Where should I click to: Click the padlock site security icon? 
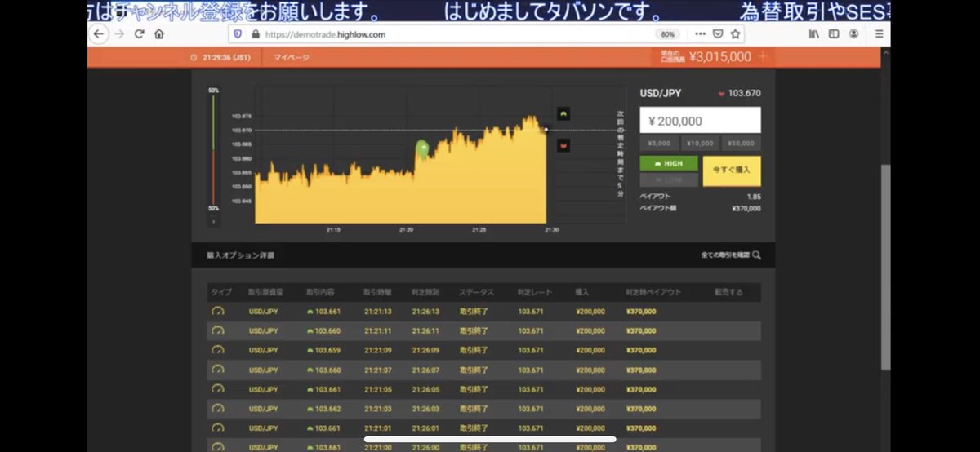[x=256, y=34]
